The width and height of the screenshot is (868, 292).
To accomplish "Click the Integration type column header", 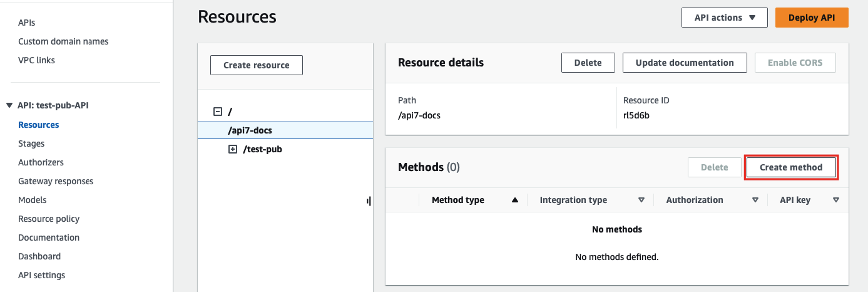I will pos(573,200).
